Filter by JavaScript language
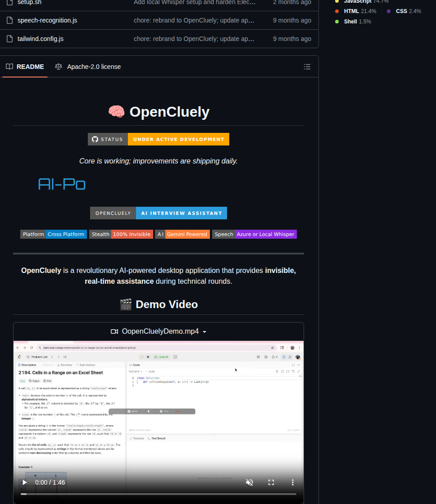This screenshot has height=504, width=436. tap(362, 2)
